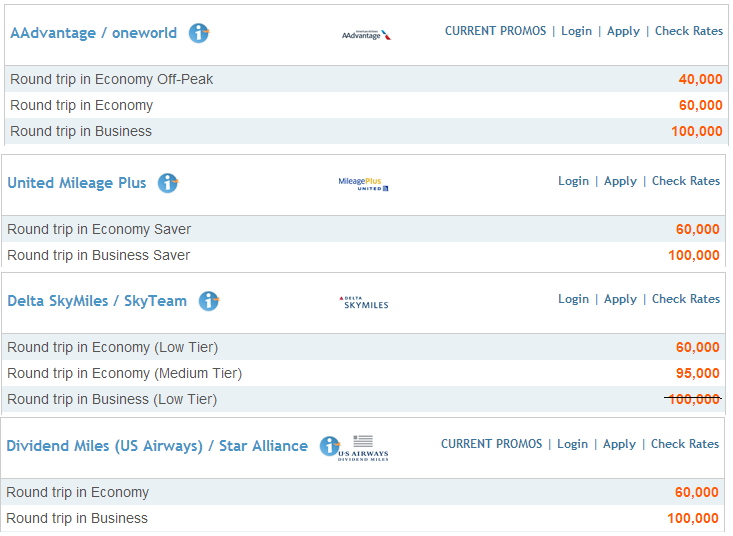The image size is (733, 536).
Task: Check Rates for AAdvantage
Action: click(x=689, y=31)
